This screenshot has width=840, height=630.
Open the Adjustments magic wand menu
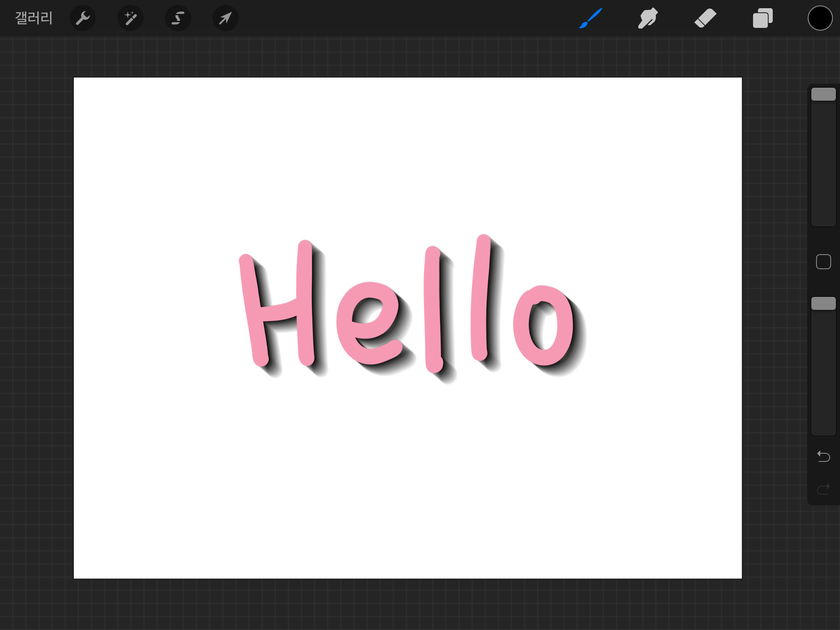(x=130, y=18)
